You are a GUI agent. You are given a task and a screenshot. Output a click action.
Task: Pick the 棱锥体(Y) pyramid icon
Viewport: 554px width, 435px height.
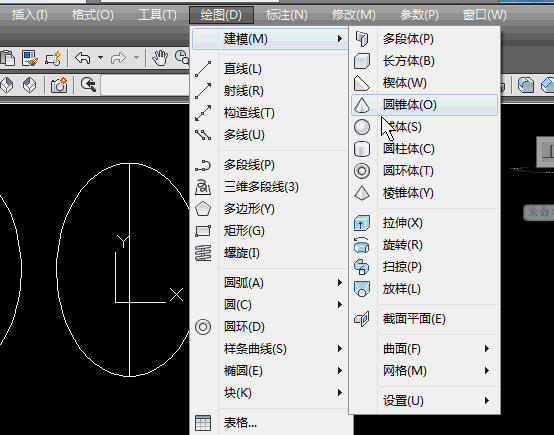coord(362,193)
